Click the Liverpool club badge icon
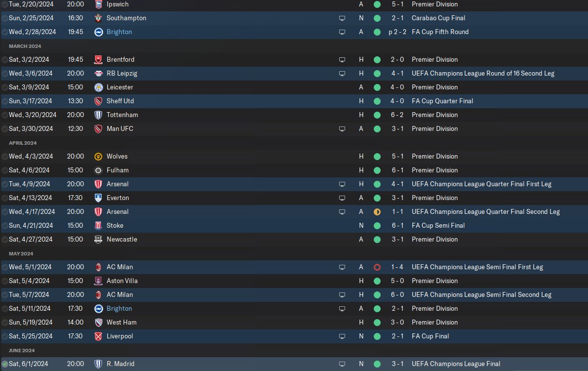 pyautogui.click(x=98, y=336)
